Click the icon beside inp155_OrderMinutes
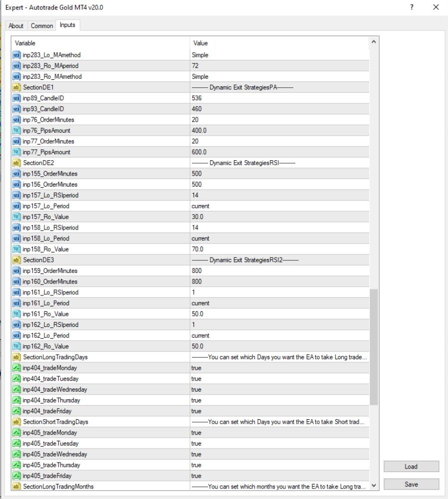 pos(16,174)
